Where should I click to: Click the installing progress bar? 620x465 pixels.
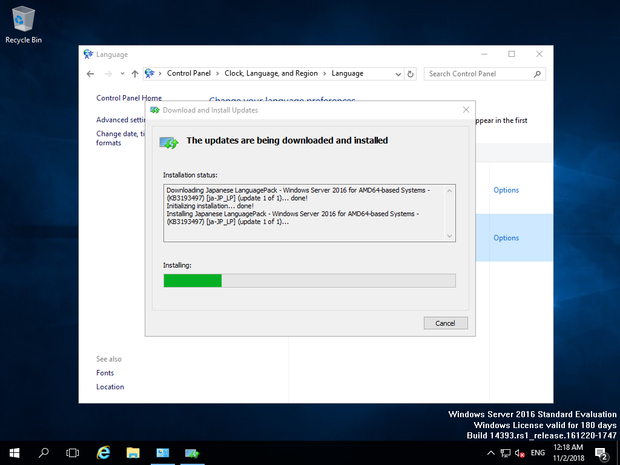[310, 281]
